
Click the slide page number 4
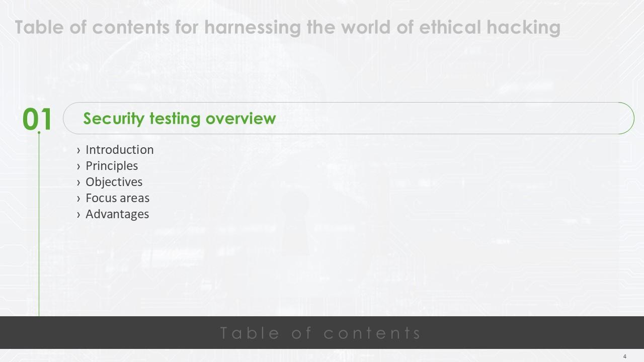tap(625, 356)
